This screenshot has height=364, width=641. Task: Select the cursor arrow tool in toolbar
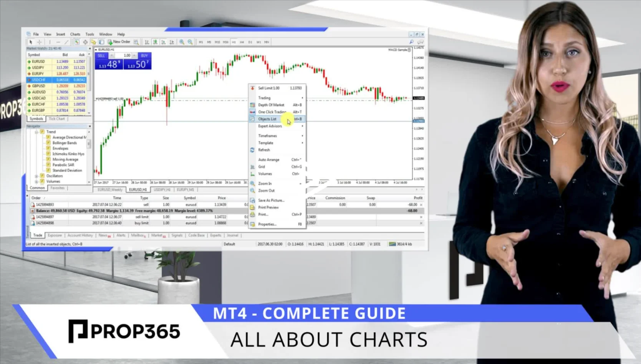tap(31, 42)
